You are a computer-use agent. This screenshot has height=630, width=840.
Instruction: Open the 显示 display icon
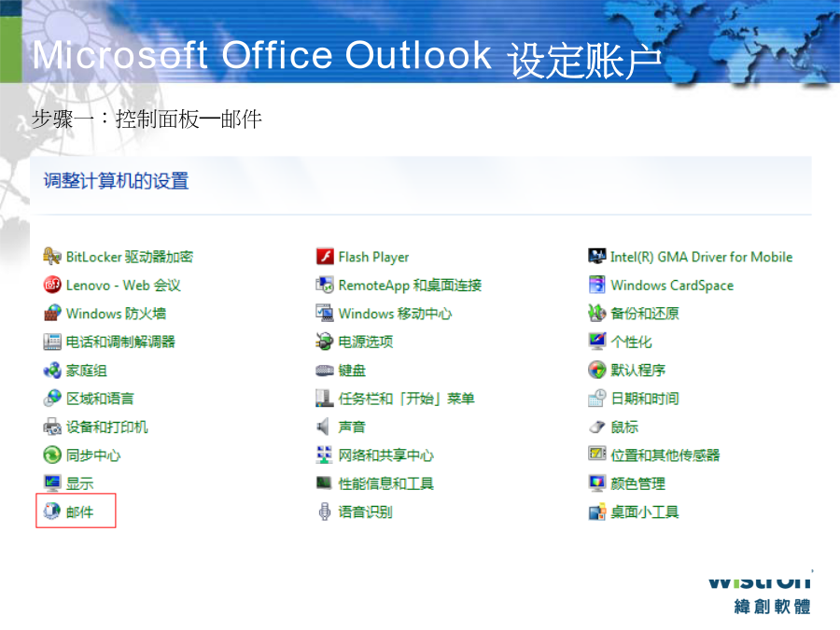click(x=52, y=483)
